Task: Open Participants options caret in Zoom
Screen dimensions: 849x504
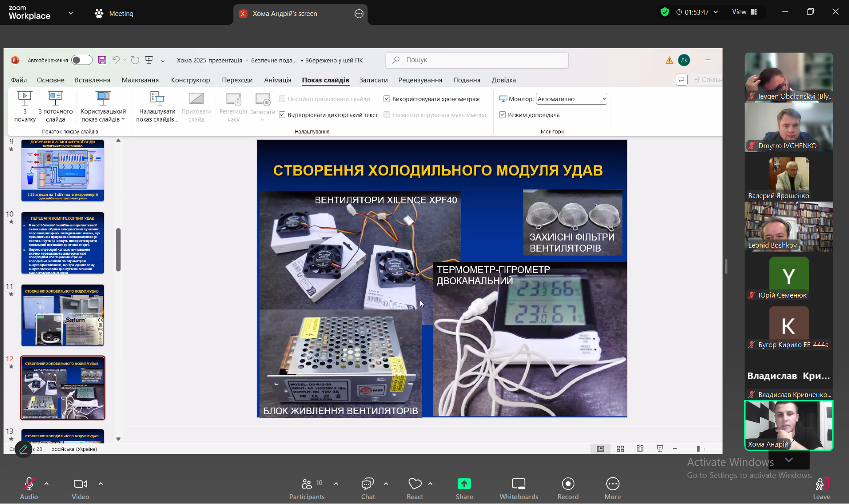Action: point(336,484)
